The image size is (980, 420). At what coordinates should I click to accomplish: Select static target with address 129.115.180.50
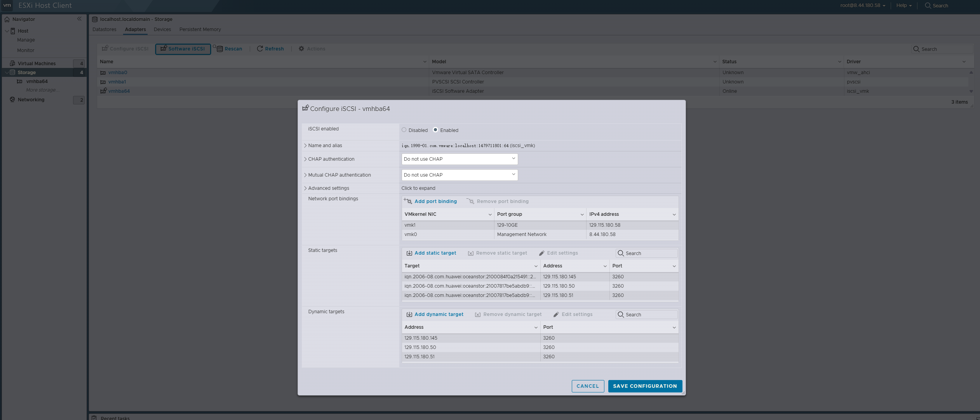(x=540, y=286)
